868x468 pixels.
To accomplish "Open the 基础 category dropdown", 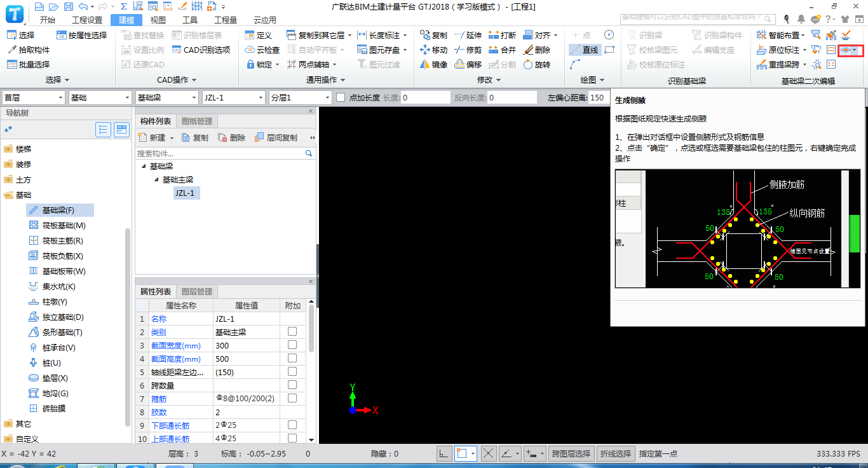I will point(100,97).
